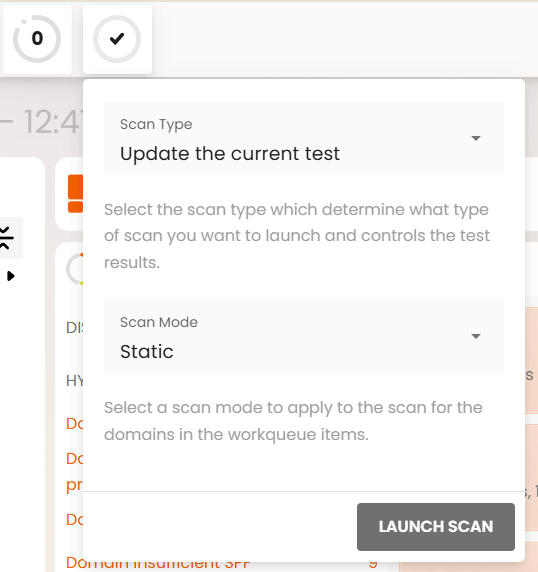Click the partially hidden DI label
The height and width of the screenshot is (572, 538).
coord(75,328)
